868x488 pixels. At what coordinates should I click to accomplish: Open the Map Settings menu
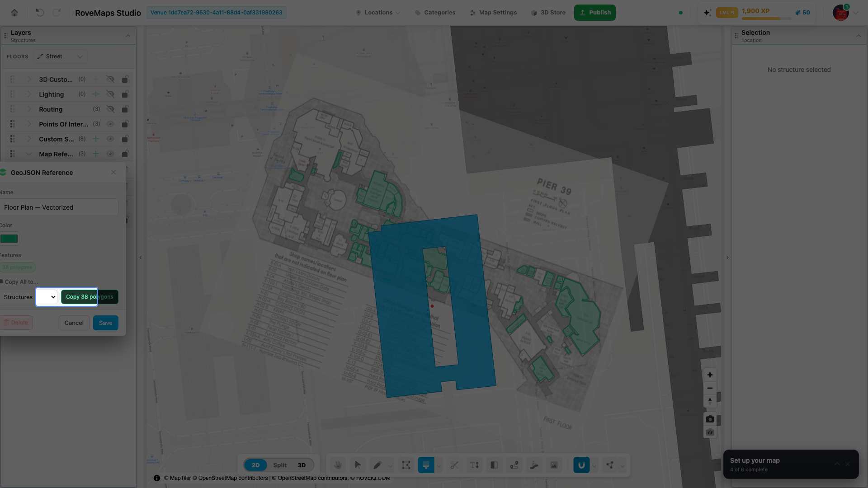click(x=493, y=13)
